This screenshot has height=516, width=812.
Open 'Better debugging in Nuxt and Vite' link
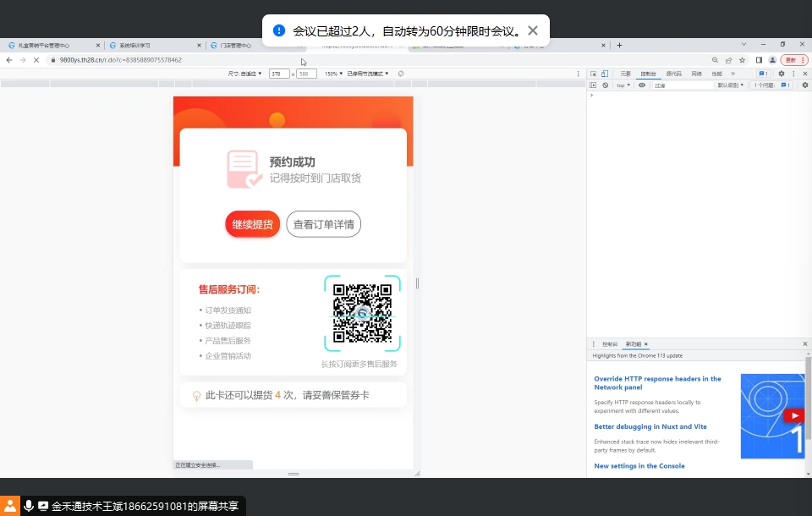(650, 426)
